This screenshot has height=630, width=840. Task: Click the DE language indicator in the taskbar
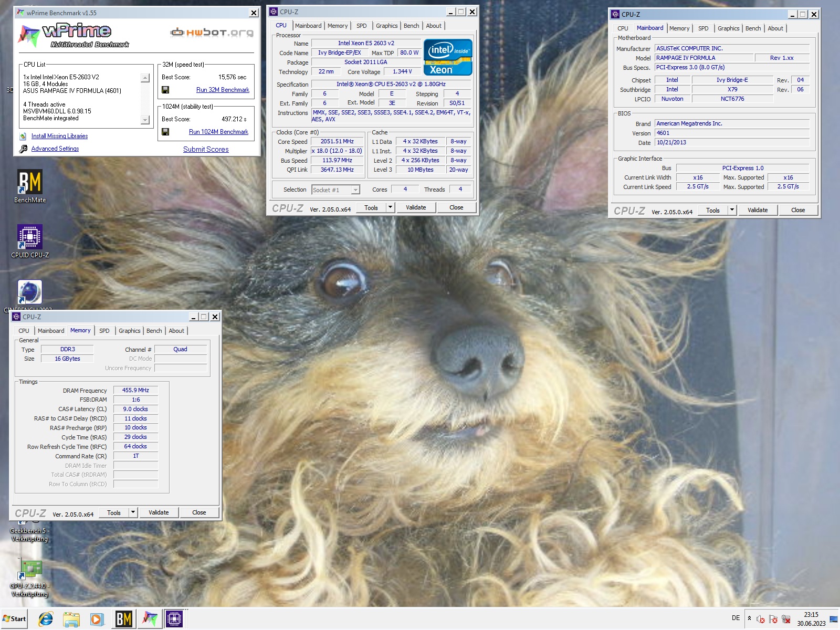(736, 618)
